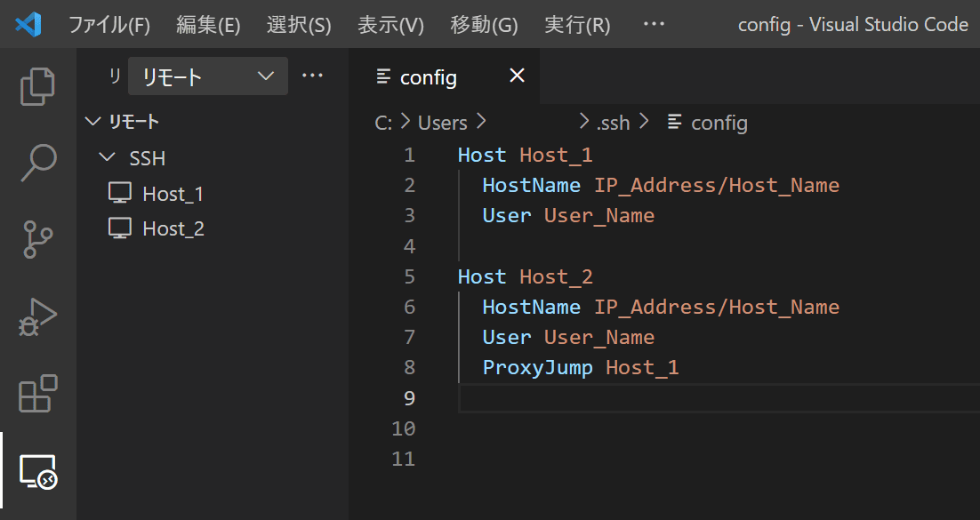Viewport: 980px width, 520px height.
Task: Show more menu bar items ellipsis
Action: pos(654,24)
